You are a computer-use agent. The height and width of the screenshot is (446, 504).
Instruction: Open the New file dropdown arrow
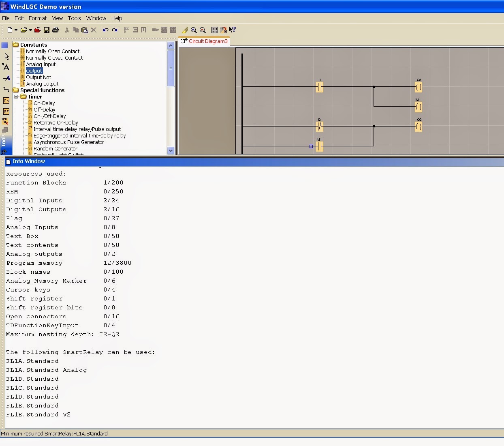pyautogui.click(x=16, y=30)
